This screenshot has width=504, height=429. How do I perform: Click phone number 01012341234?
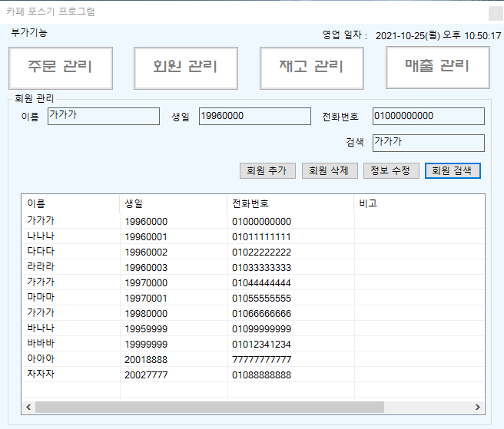point(261,345)
